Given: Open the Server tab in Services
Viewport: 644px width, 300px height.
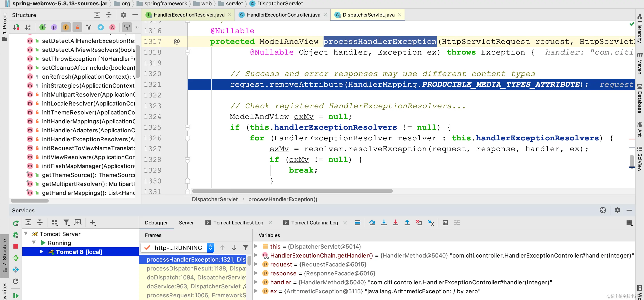Looking at the screenshot, I should coord(186,223).
